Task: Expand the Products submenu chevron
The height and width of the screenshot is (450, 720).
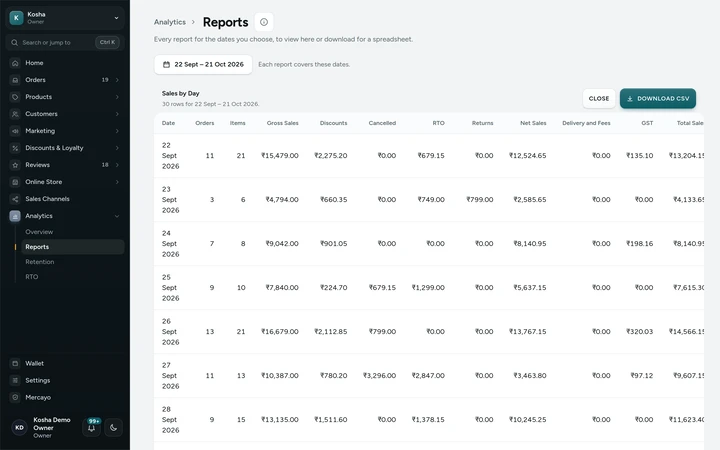Action: (117, 97)
